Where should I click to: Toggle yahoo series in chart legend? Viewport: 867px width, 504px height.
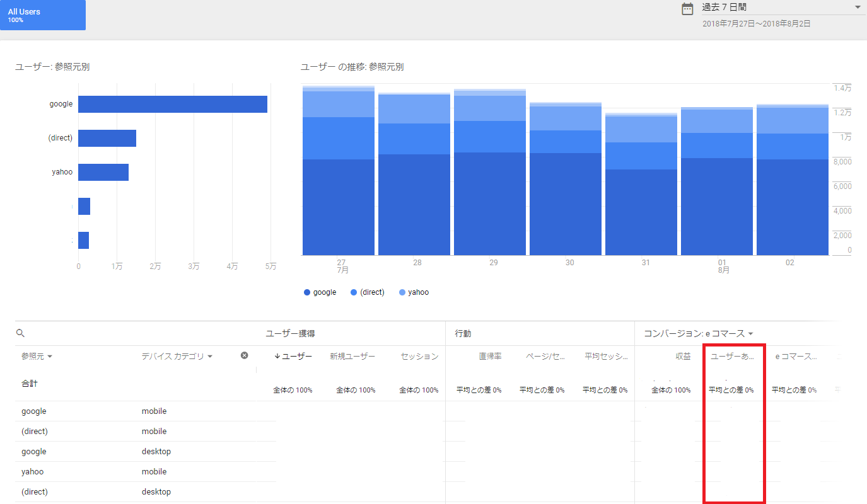pyautogui.click(x=414, y=292)
